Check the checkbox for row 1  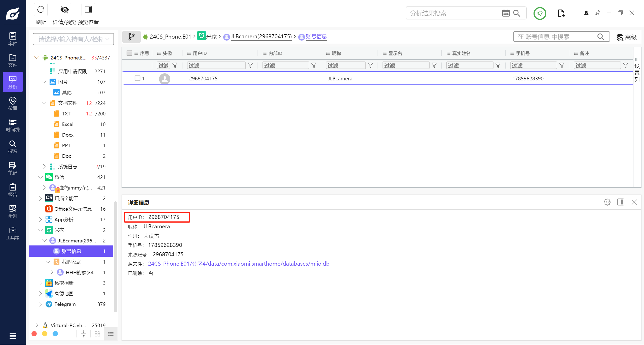coord(137,78)
